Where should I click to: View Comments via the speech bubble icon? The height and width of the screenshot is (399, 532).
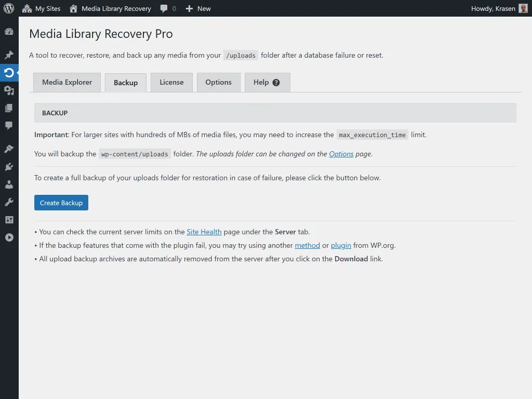click(9, 125)
